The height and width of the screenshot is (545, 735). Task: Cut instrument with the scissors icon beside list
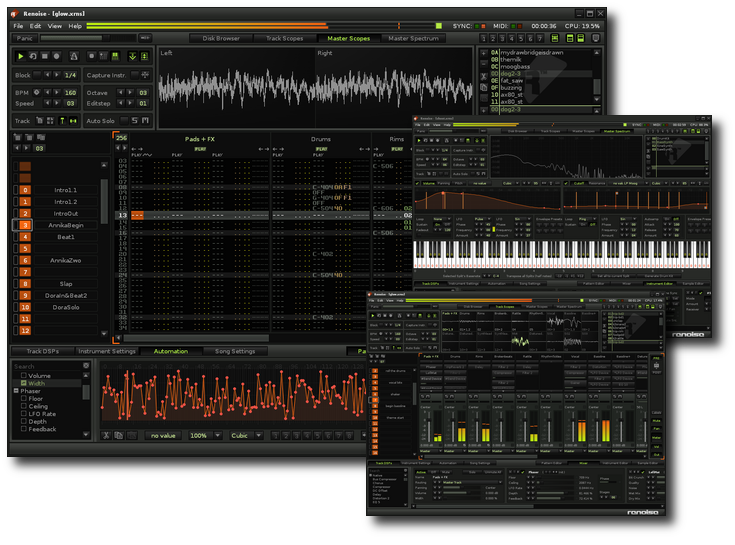[x=484, y=76]
